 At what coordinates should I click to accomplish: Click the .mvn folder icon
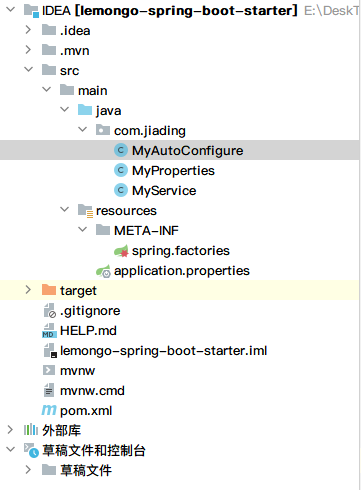pyautogui.click(x=49, y=50)
